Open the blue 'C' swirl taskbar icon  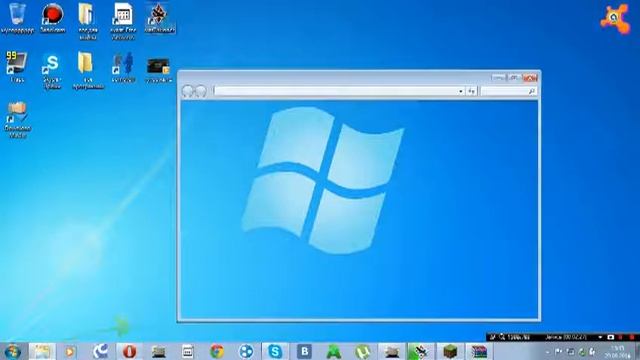coord(100,351)
